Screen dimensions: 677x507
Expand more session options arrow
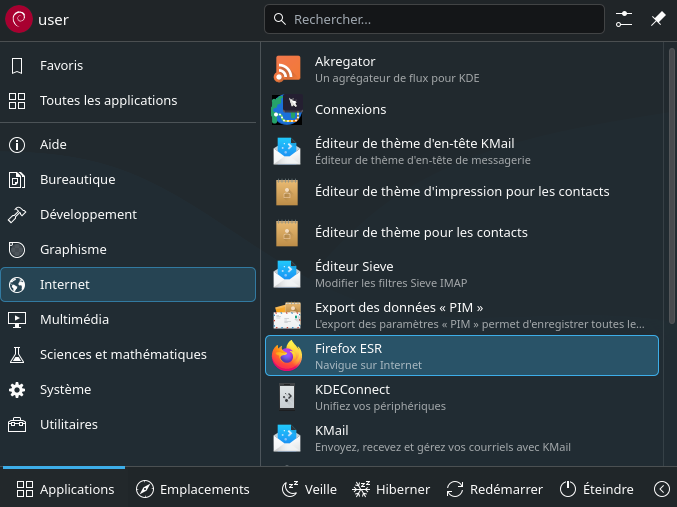(661, 489)
